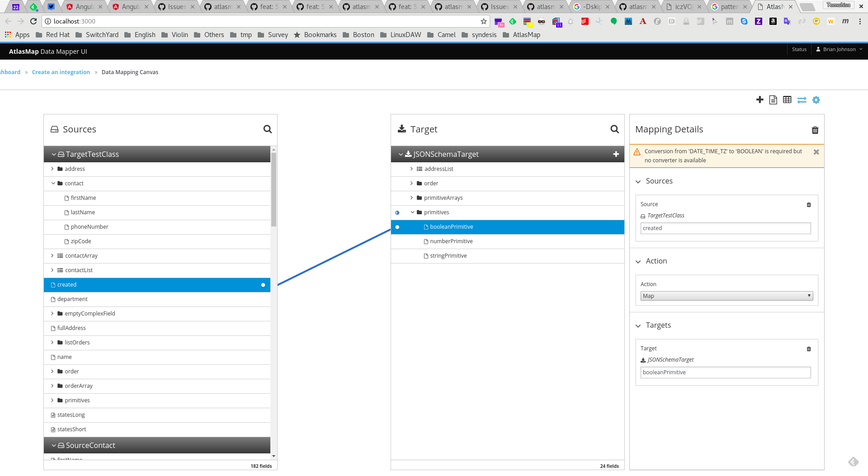
Task: Search the Target panel with magnifier
Action: [x=615, y=129]
